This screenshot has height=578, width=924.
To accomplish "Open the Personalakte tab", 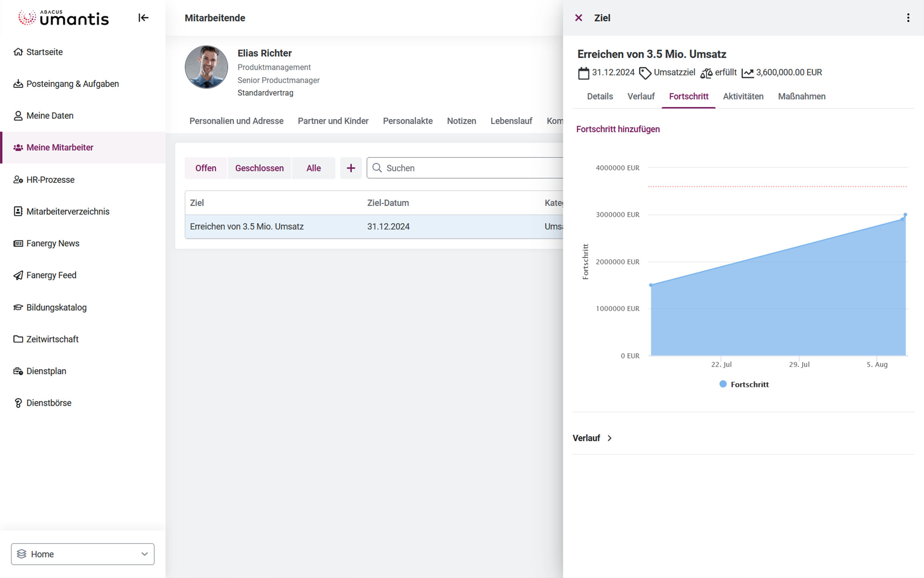I will (407, 121).
